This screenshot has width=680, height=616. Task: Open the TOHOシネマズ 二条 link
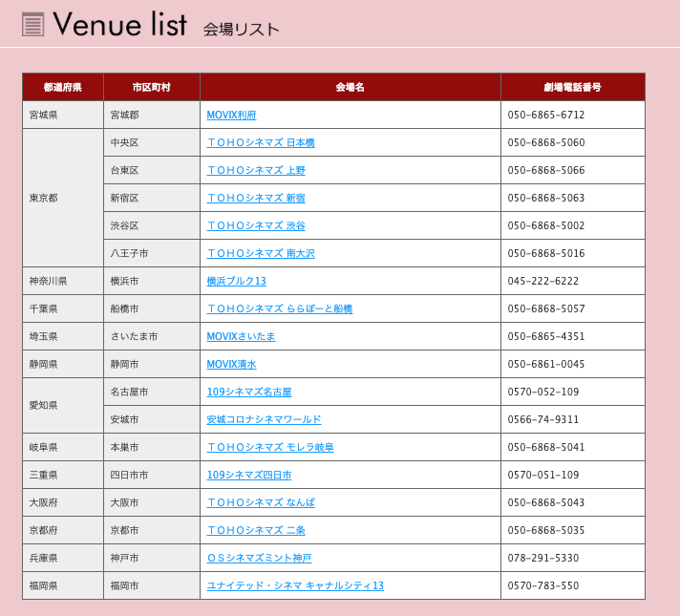[256, 531]
